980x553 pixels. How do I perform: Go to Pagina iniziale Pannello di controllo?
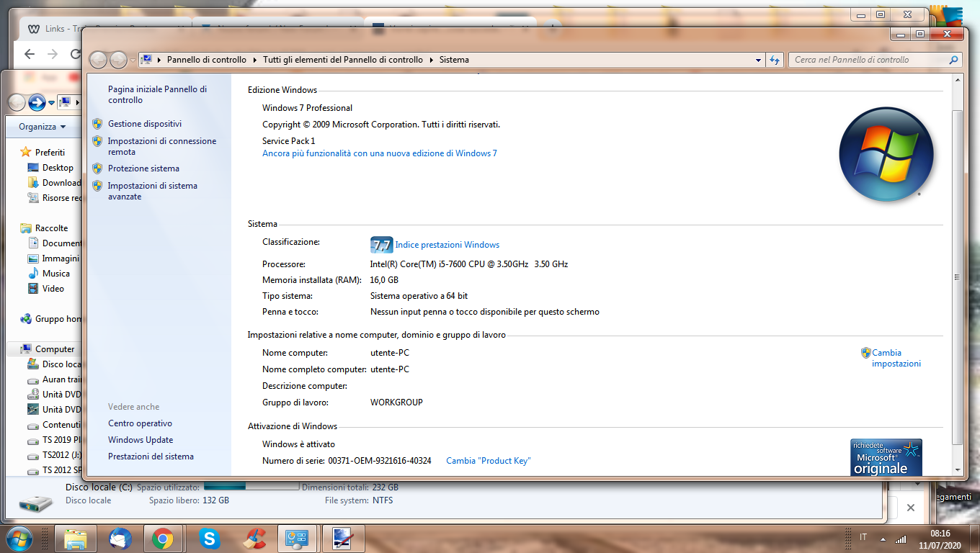(157, 94)
